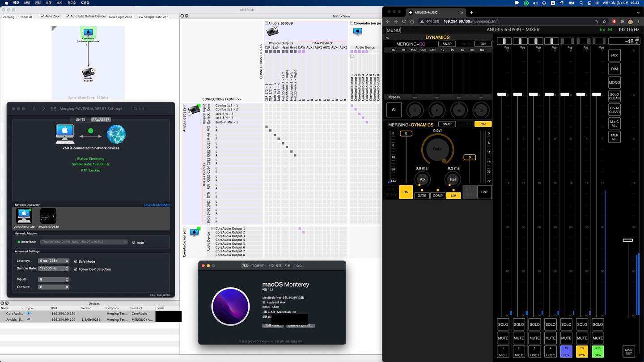The width and height of the screenshot is (644, 362).
Task: Open the Sample Rate dropdown
Action: point(54,268)
